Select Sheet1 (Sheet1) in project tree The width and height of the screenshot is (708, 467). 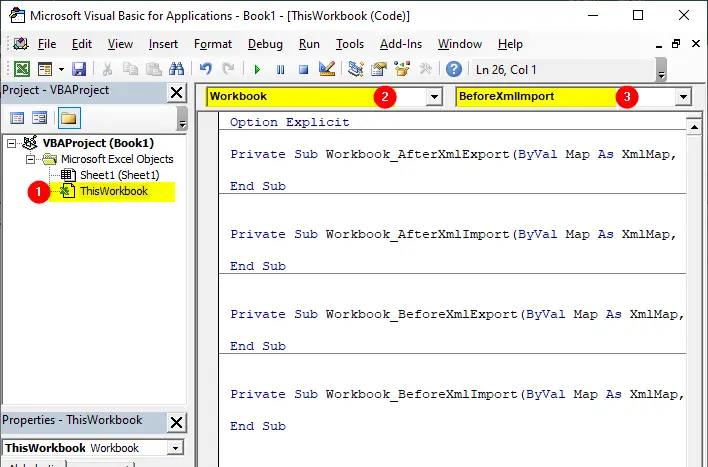tap(120, 175)
